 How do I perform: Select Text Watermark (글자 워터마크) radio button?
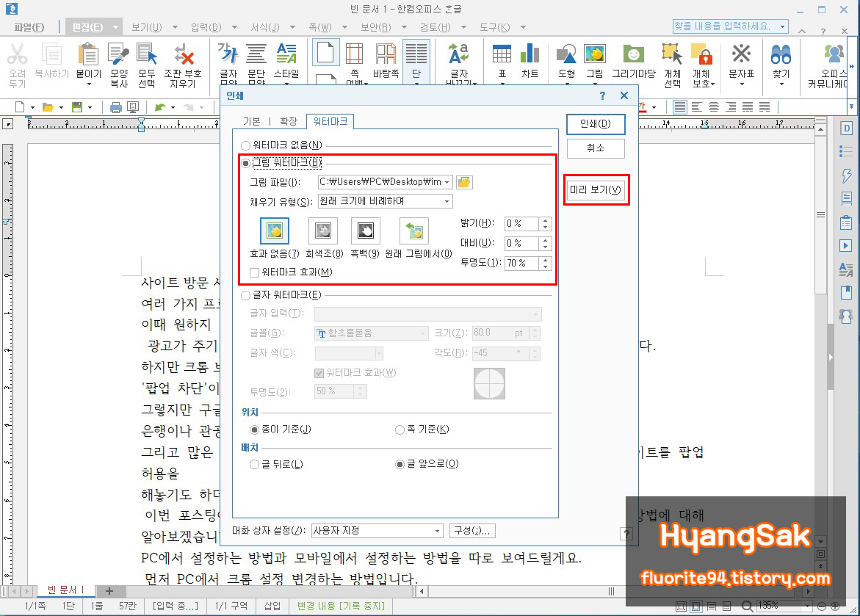pyautogui.click(x=246, y=296)
